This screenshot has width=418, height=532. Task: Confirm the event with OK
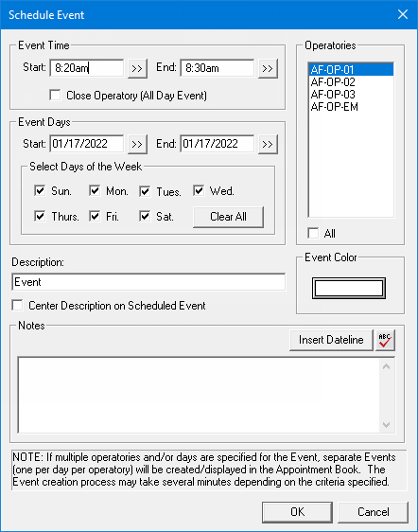(x=297, y=512)
